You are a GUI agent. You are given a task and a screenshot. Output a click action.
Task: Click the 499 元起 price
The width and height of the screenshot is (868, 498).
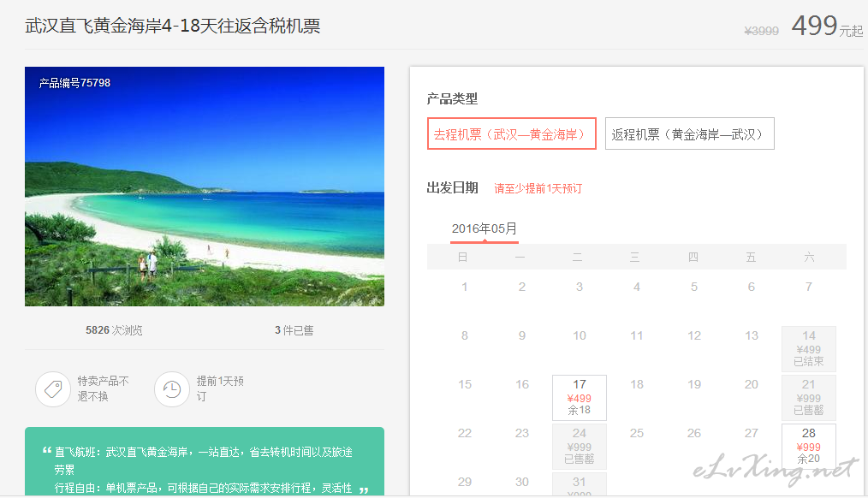coord(827,26)
